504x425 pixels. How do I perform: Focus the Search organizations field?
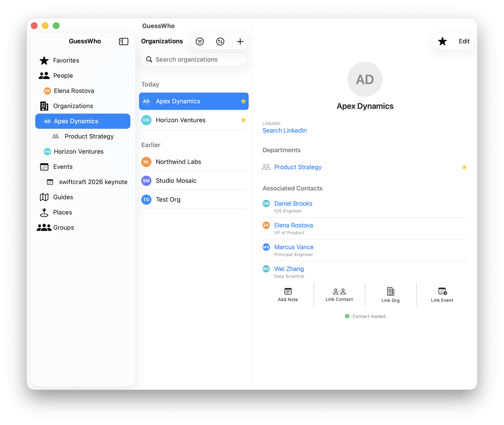click(194, 60)
